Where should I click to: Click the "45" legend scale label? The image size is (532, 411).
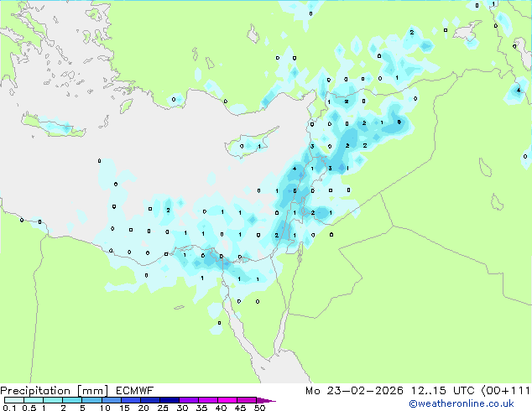click(240, 408)
